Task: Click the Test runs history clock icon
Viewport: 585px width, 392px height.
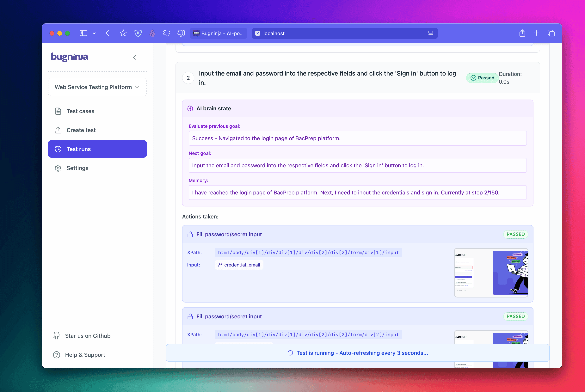Action: coord(58,149)
